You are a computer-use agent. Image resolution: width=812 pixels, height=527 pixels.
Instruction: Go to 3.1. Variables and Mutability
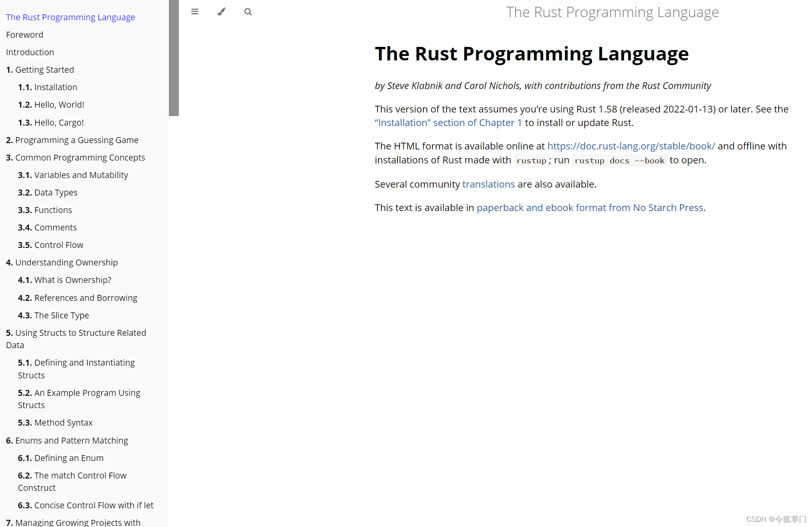click(x=73, y=175)
